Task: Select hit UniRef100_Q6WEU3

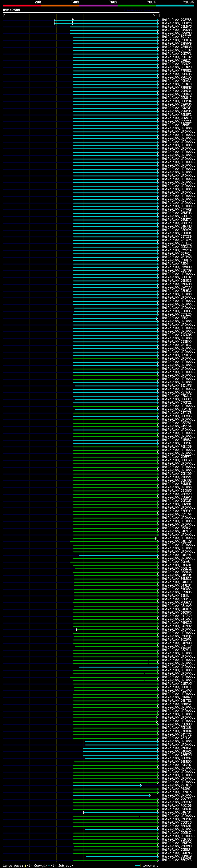Action: click(x=177, y=213)
